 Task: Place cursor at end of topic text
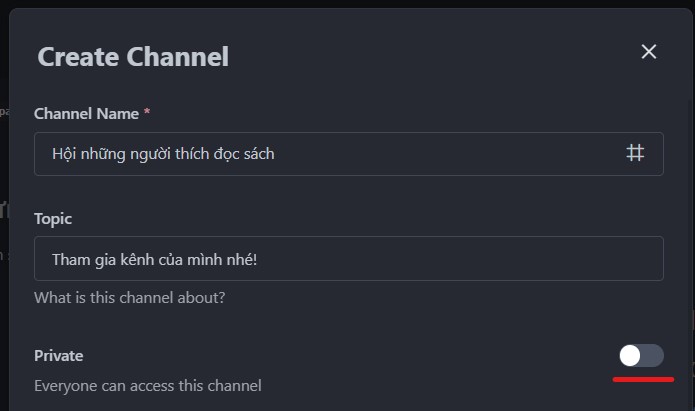[x=256, y=259]
